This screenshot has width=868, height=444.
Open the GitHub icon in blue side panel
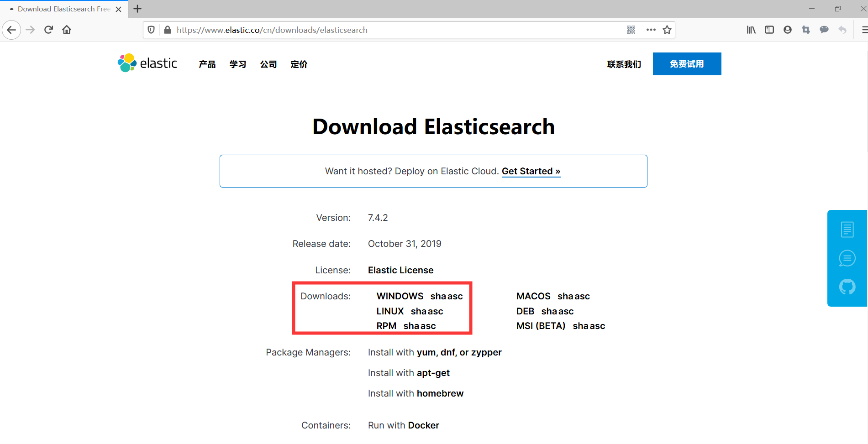(x=847, y=287)
